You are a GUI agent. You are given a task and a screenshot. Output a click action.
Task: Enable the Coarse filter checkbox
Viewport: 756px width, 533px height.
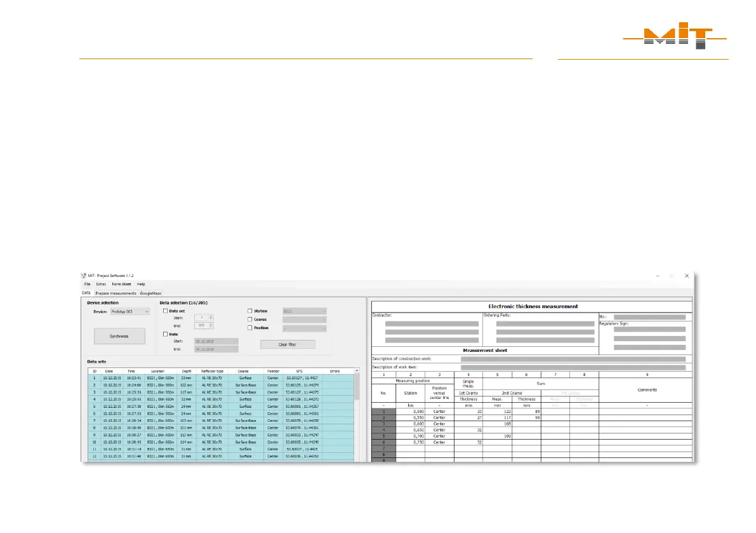pyautogui.click(x=249, y=320)
